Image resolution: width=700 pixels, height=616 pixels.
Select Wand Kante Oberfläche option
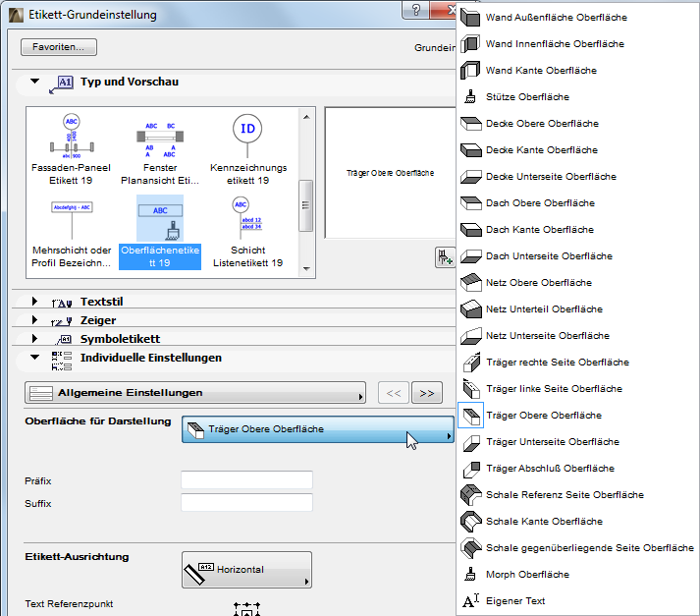point(577,70)
